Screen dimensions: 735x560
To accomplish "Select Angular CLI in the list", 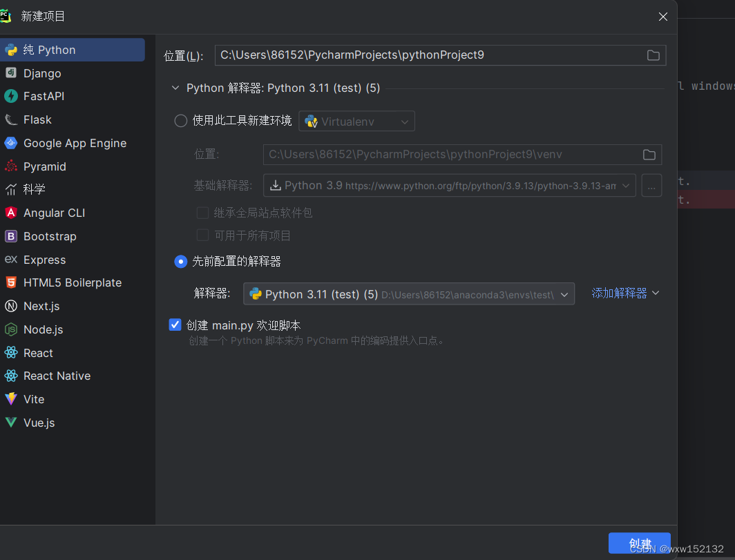I will point(72,213).
